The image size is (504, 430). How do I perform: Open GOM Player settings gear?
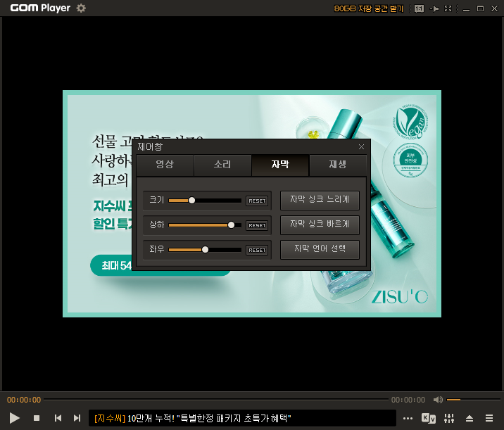click(x=81, y=8)
